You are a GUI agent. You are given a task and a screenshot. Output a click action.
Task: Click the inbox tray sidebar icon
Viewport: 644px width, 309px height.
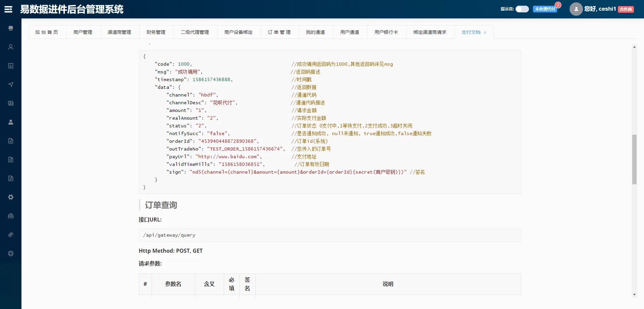(x=11, y=216)
